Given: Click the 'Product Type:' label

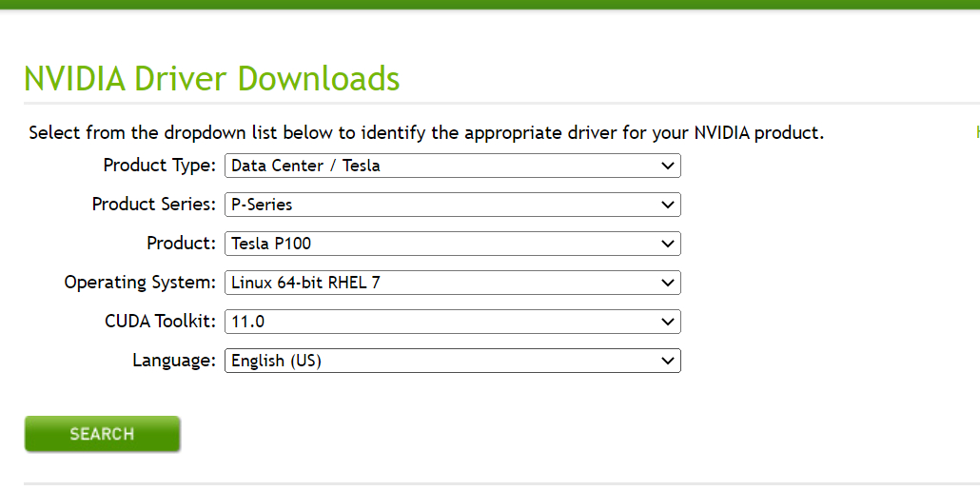Looking at the screenshot, I should pyautogui.click(x=160, y=166).
